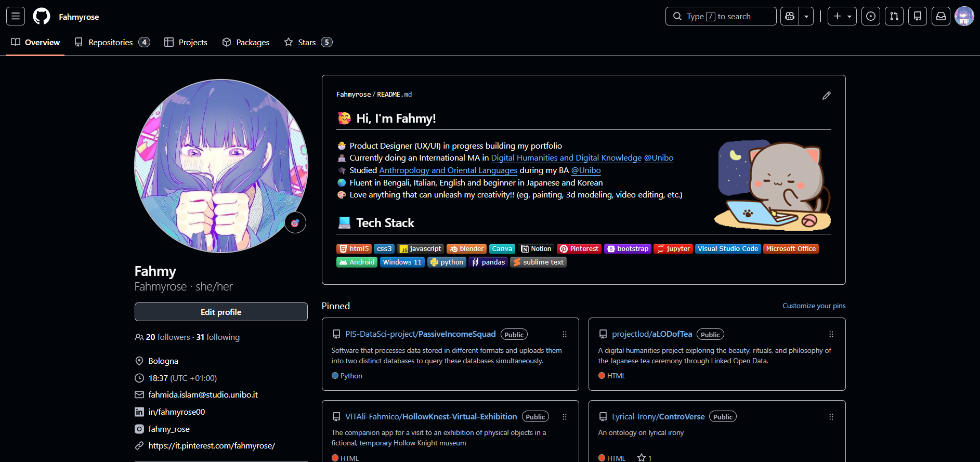The height and width of the screenshot is (462, 980).
Task: Click the Pinterest badge
Action: [579, 248]
